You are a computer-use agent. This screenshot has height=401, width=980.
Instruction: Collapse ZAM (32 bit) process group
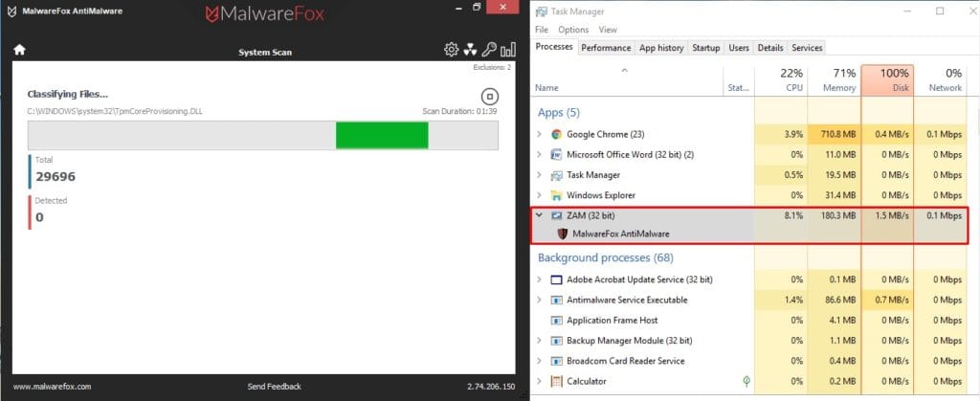(x=540, y=215)
